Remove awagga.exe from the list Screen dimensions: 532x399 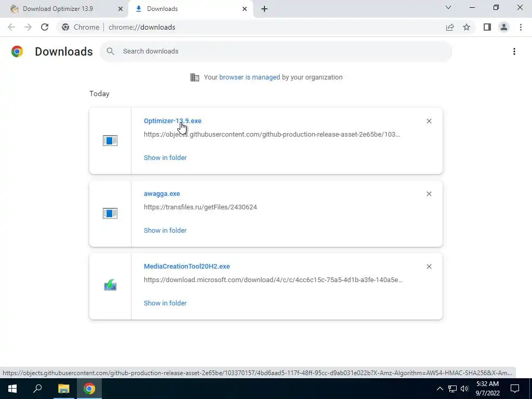429,194
